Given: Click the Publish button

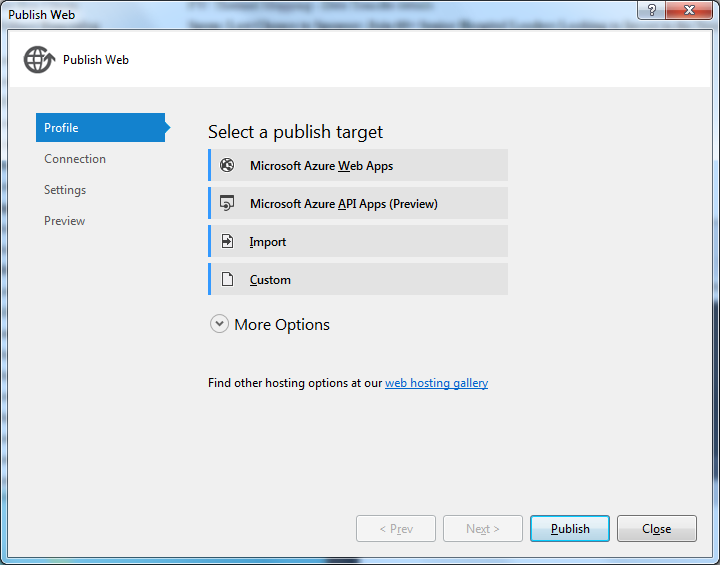Looking at the screenshot, I should click(x=570, y=529).
